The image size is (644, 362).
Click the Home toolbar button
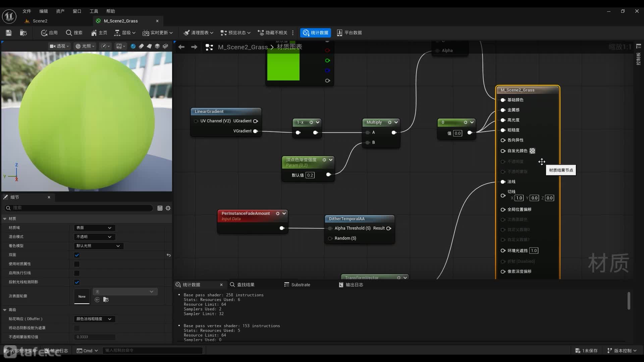[x=99, y=33]
